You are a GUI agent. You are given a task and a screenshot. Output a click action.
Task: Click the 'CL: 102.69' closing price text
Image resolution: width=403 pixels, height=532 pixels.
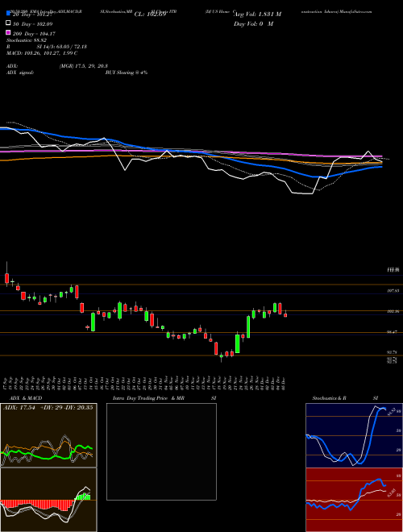point(150,15)
